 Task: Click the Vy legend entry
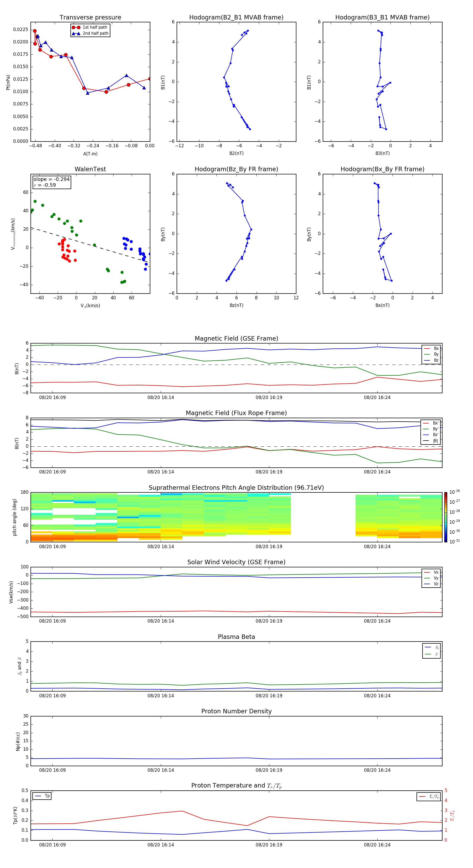click(431, 578)
